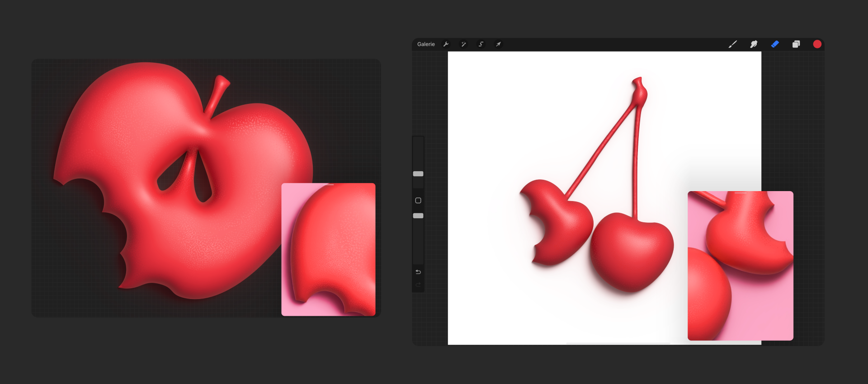Open the Actions wrench menu
This screenshot has width=868, height=384.
click(446, 44)
